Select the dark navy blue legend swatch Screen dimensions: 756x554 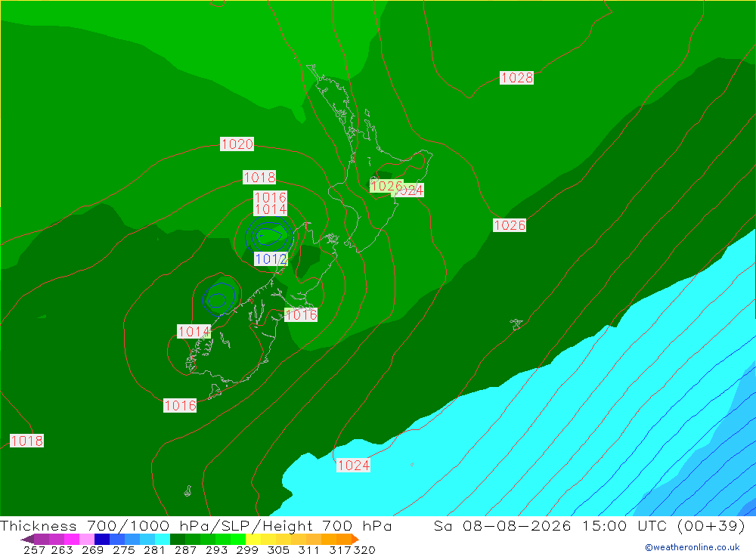coord(102,539)
